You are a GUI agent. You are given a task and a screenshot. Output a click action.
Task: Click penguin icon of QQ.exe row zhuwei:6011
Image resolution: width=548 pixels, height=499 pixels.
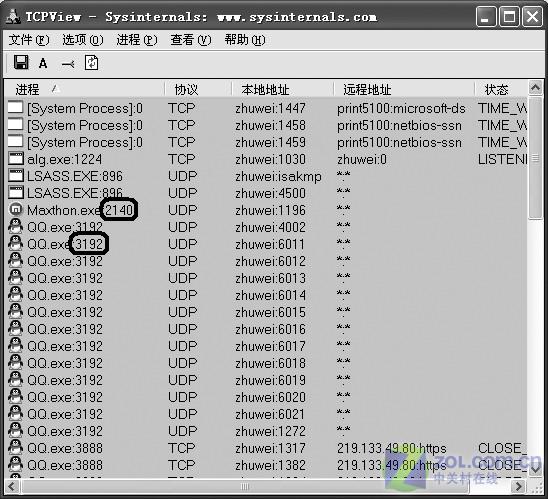point(16,243)
